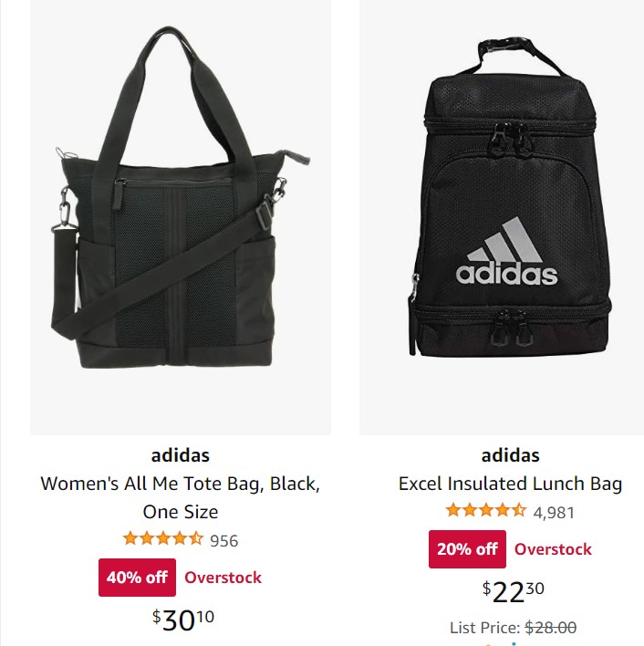644x646 pixels.
Task: Click the 40% off deal badge
Action: pos(137,578)
